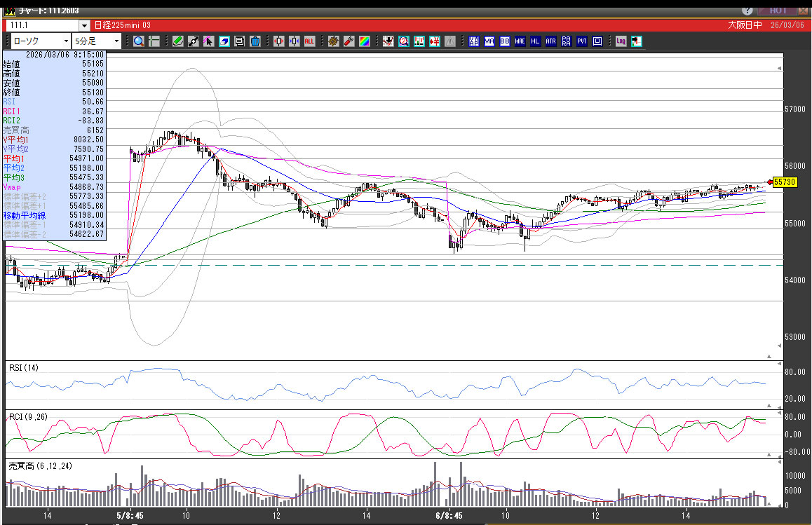Toggle the BB Bollinger Bands indicator

pos(505,41)
